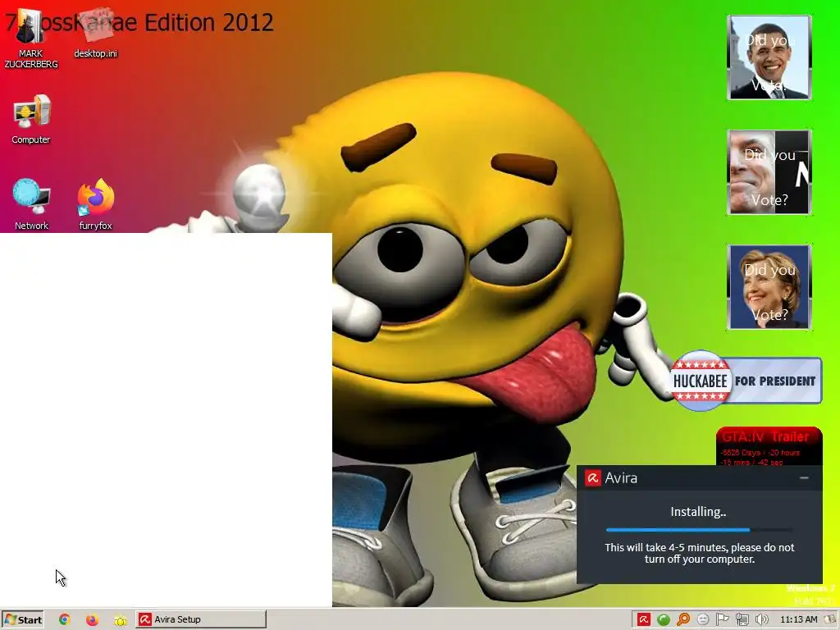The image size is (840, 630).
Task: Switch to the Avira Setup taskbar button
Action: (x=201, y=619)
